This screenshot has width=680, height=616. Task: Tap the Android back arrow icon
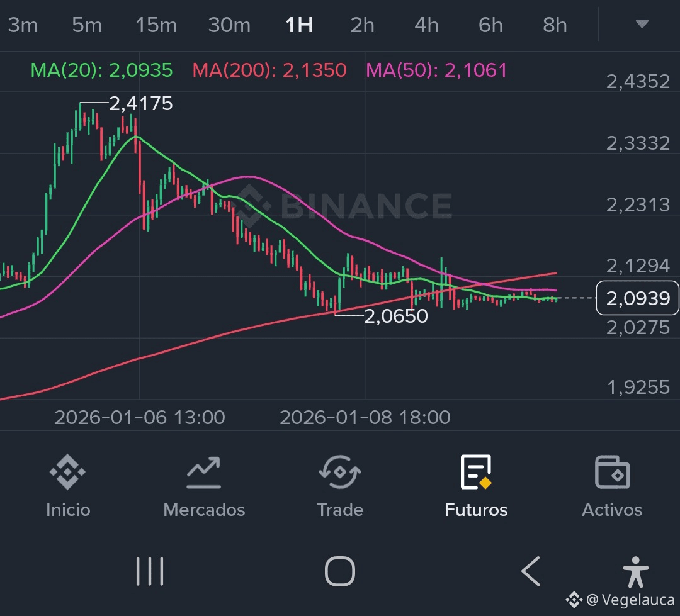click(531, 571)
